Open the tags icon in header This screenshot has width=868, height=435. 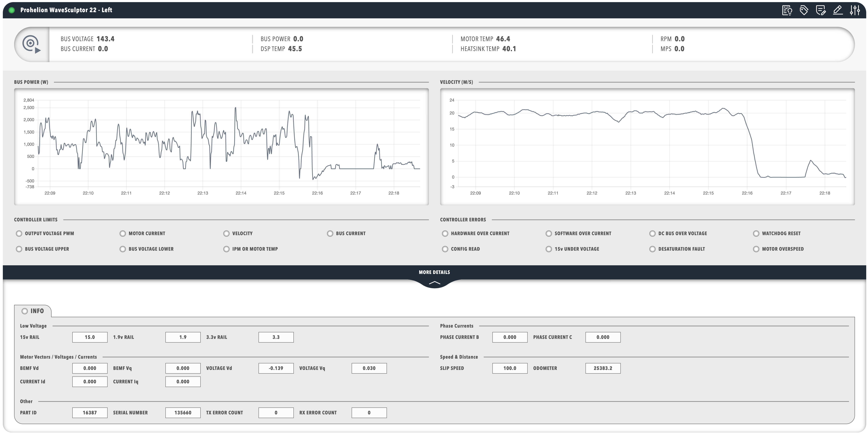click(x=804, y=10)
